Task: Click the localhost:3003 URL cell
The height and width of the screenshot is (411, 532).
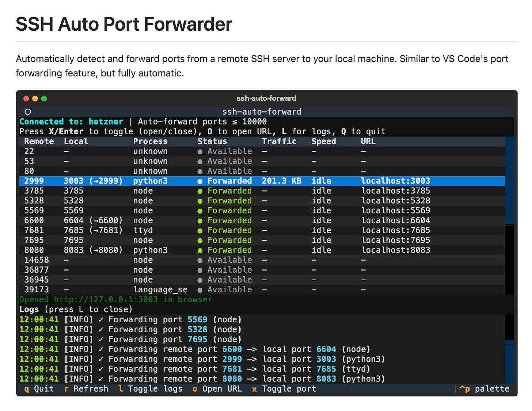Action: [x=396, y=181]
